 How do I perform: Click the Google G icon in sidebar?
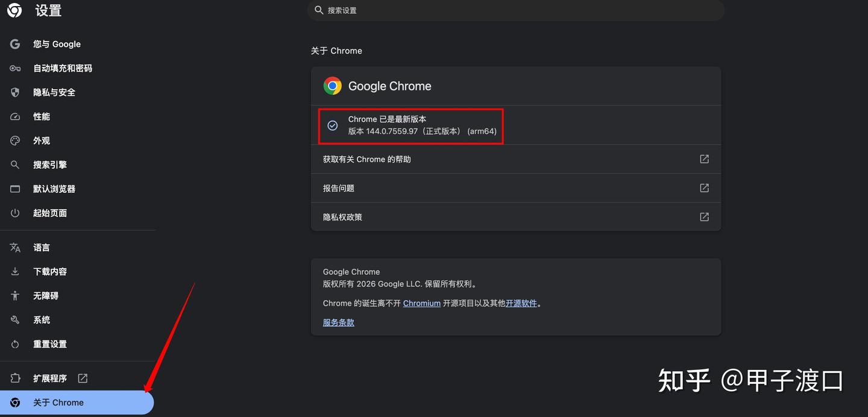15,44
